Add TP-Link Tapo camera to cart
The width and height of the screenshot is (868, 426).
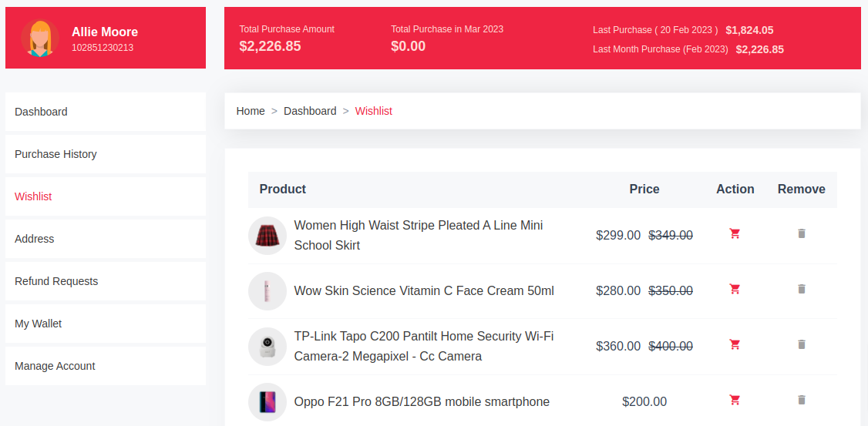pos(735,344)
